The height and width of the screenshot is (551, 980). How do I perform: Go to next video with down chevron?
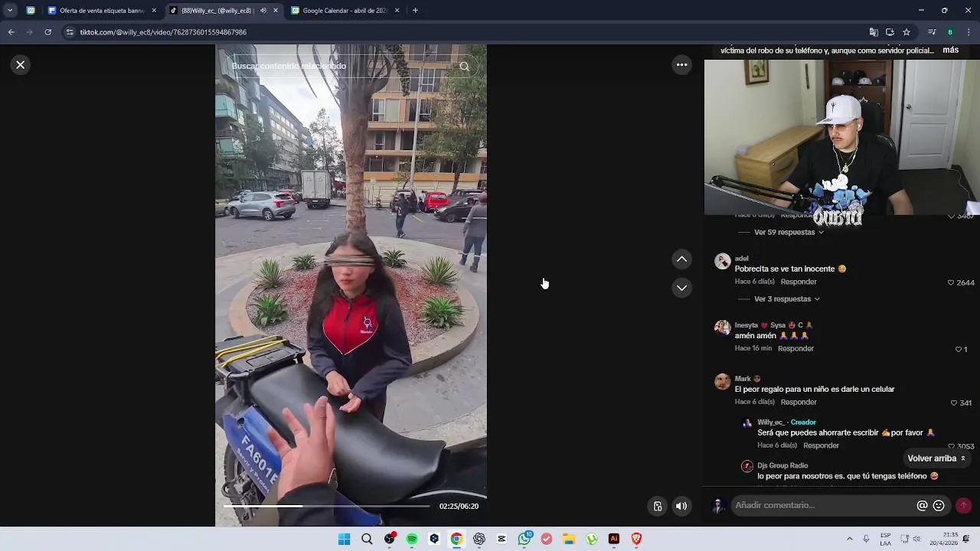[x=681, y=288]
